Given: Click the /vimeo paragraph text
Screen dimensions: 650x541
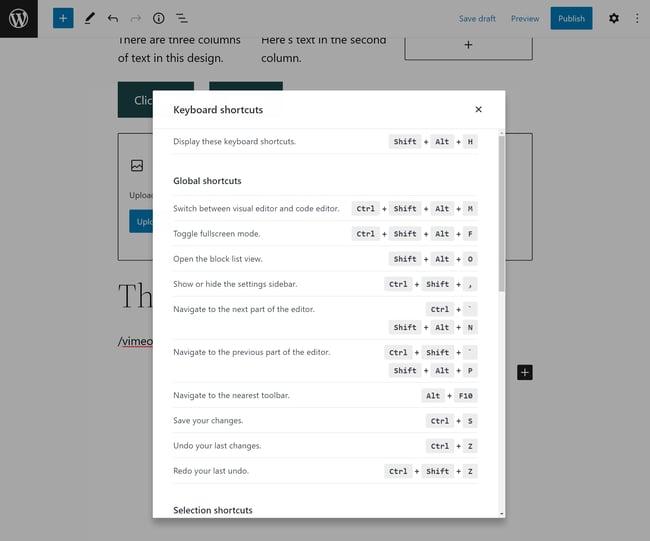Looking at the screenshot, I should tap(135, 341).
